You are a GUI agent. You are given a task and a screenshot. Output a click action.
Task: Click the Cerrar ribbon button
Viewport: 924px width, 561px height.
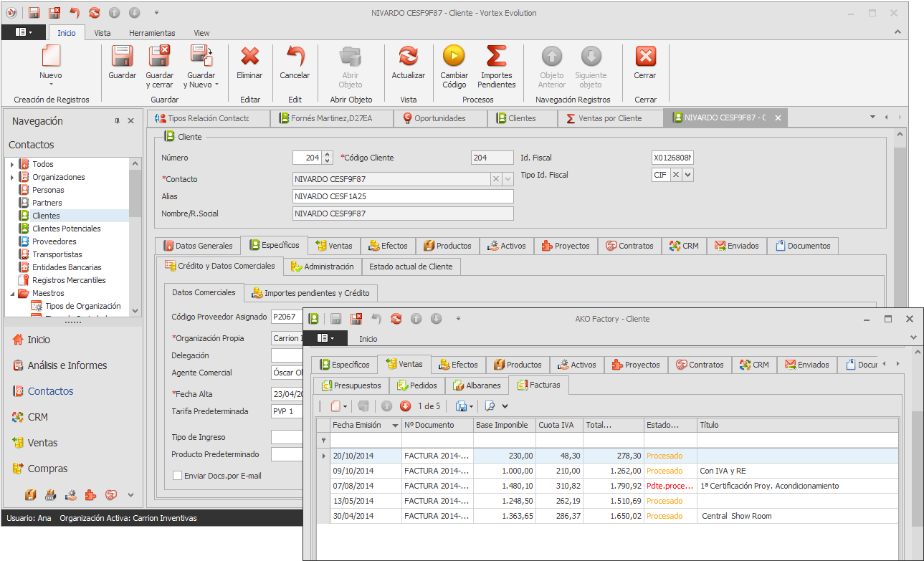pos(645,57)
